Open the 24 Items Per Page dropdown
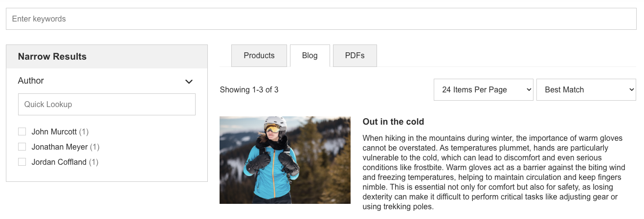The width and height of the screenshot is (644, 219). [484, 89]
